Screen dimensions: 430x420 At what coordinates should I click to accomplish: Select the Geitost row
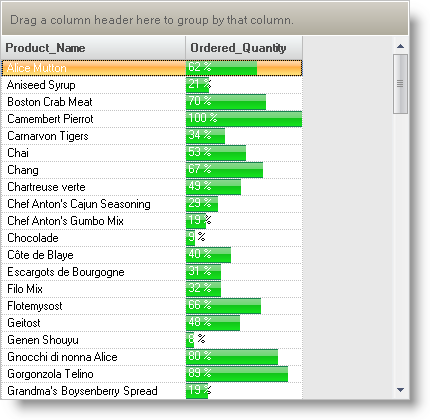click(x=152, y=323)
